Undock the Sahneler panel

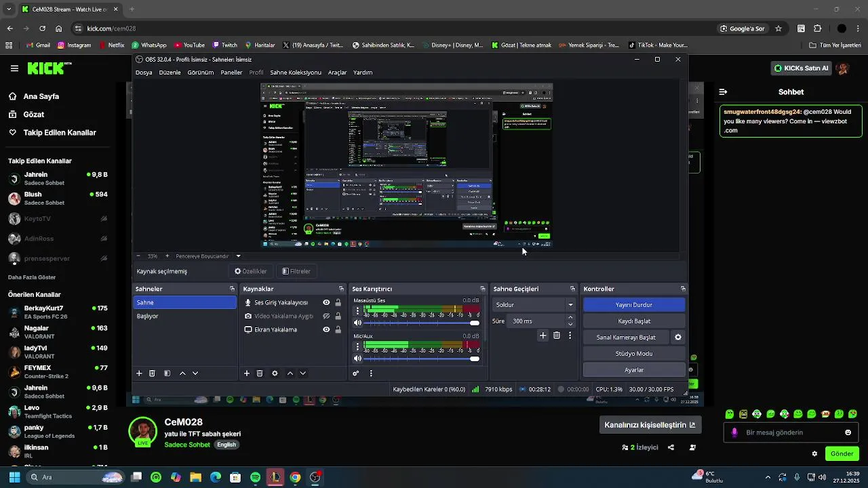pos(232,289)
